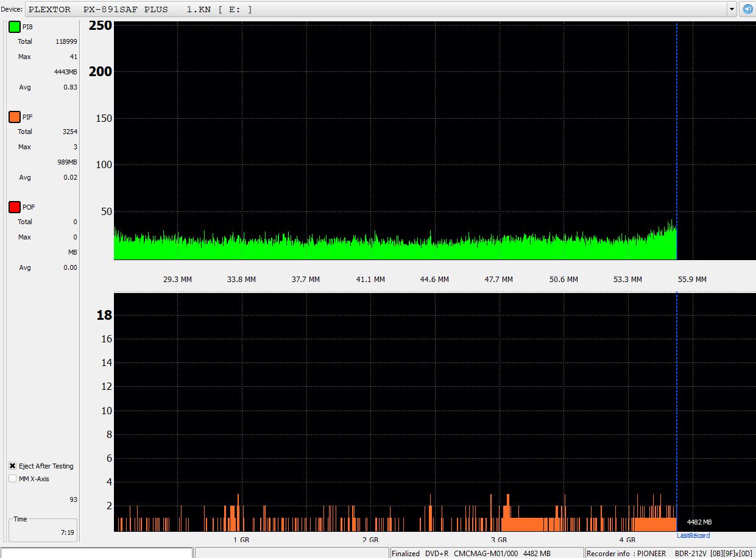Enable the MM X-Axis checkbox
The image size is (756, 558).
(13, 479)
